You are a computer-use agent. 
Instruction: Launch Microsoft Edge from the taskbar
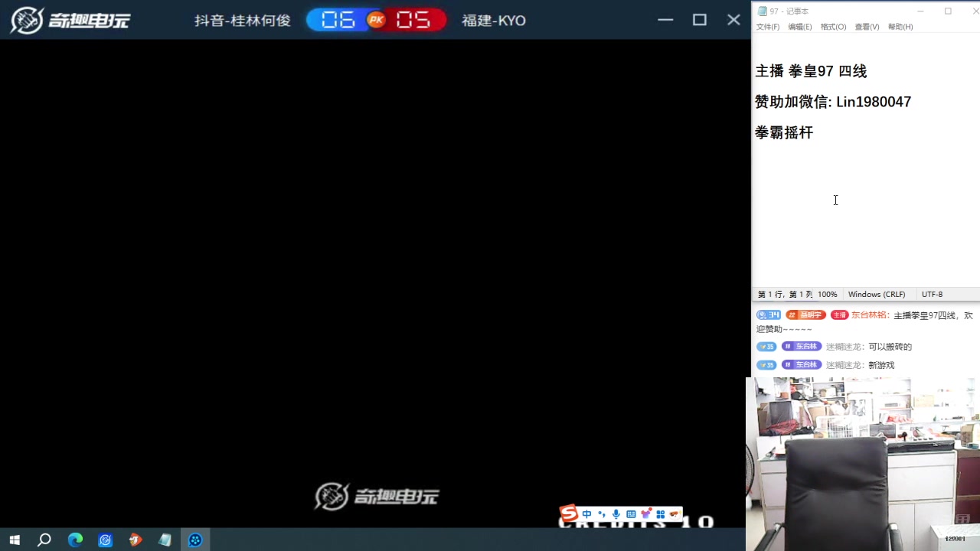(x=75, y=540)
